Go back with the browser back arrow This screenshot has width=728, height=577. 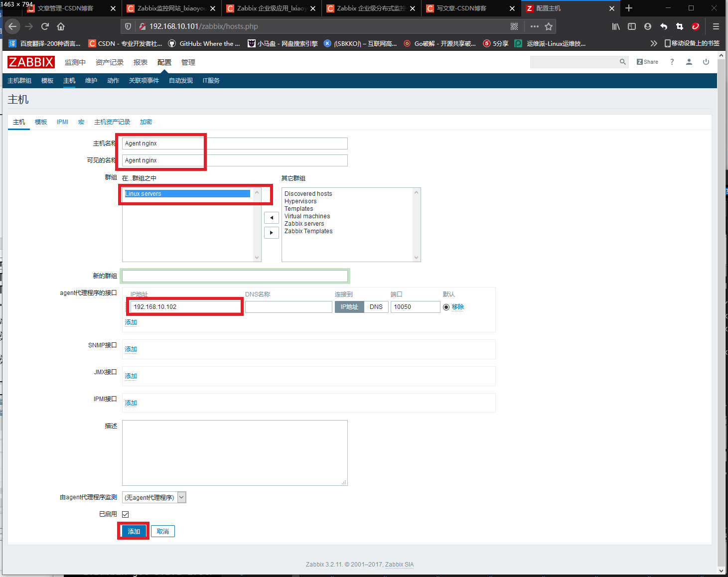click(x=12, y=26)
